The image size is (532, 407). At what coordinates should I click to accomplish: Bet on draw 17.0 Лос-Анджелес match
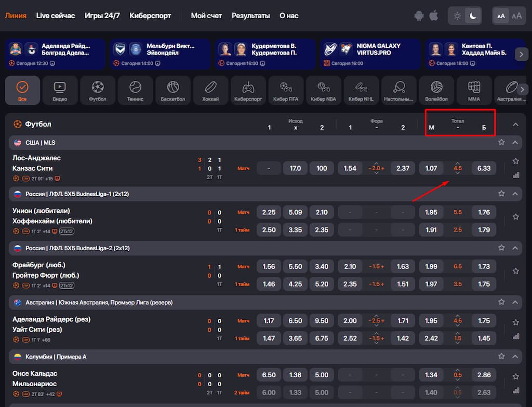[295, 168]
